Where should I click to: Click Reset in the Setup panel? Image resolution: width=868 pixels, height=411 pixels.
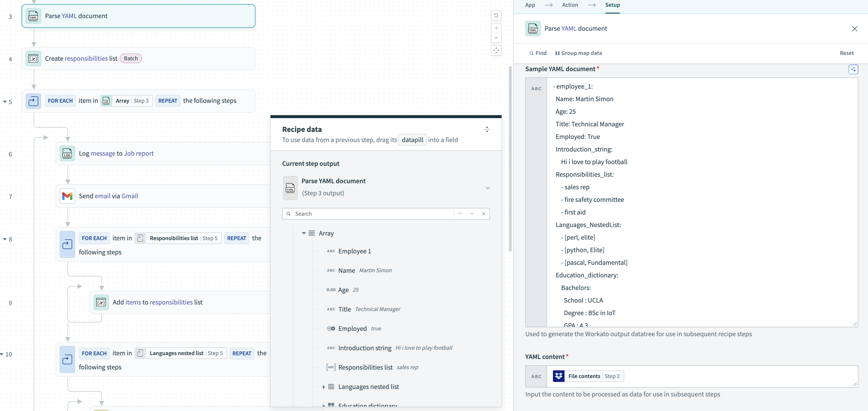tap(847, 53)
